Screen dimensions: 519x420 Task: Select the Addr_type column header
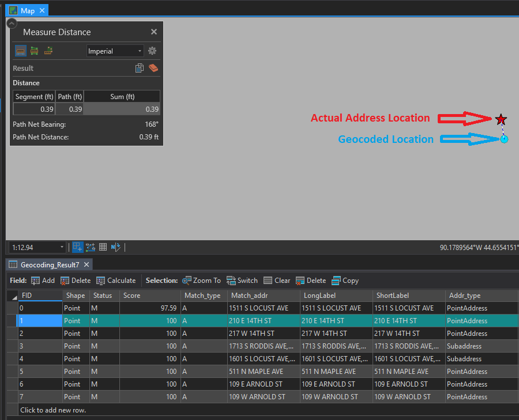[482, 296]
